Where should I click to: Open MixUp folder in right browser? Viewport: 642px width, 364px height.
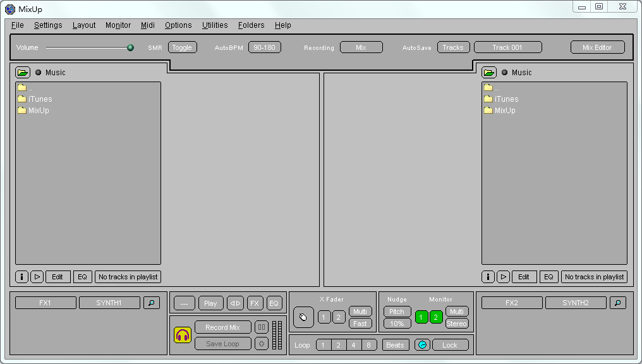tap(500, 111)
